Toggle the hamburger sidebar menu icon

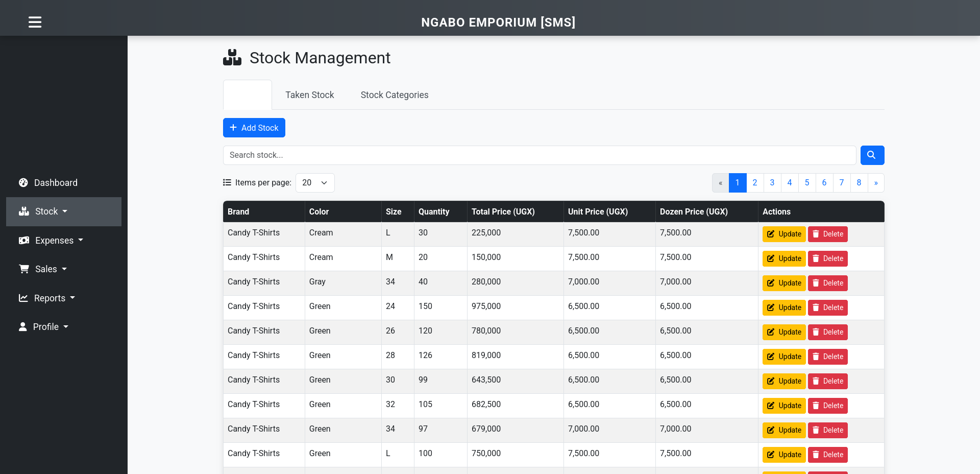pyautogui.click(x=35, y=22)
